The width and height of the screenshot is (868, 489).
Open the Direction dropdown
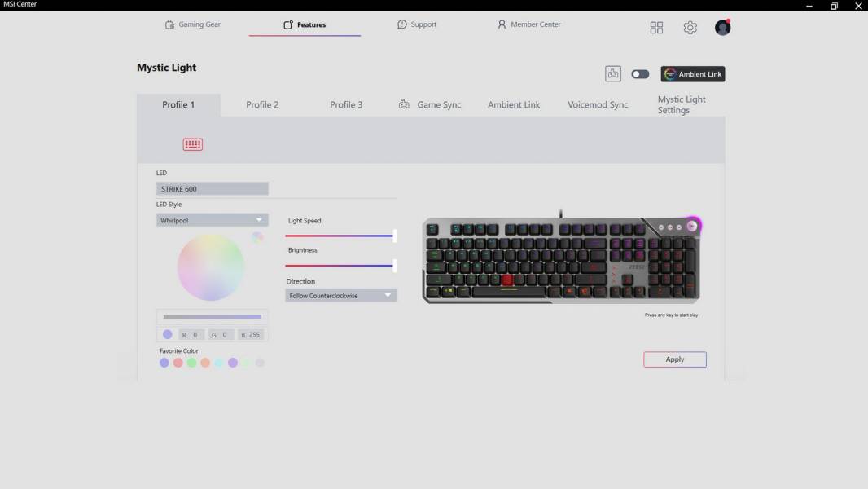tap(340, 296)
